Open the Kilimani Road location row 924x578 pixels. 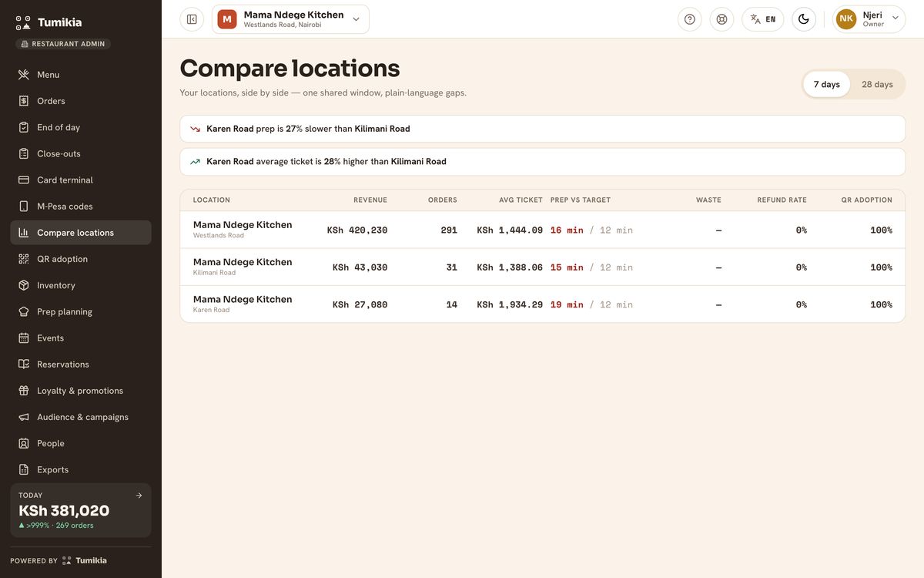[543, 267]
